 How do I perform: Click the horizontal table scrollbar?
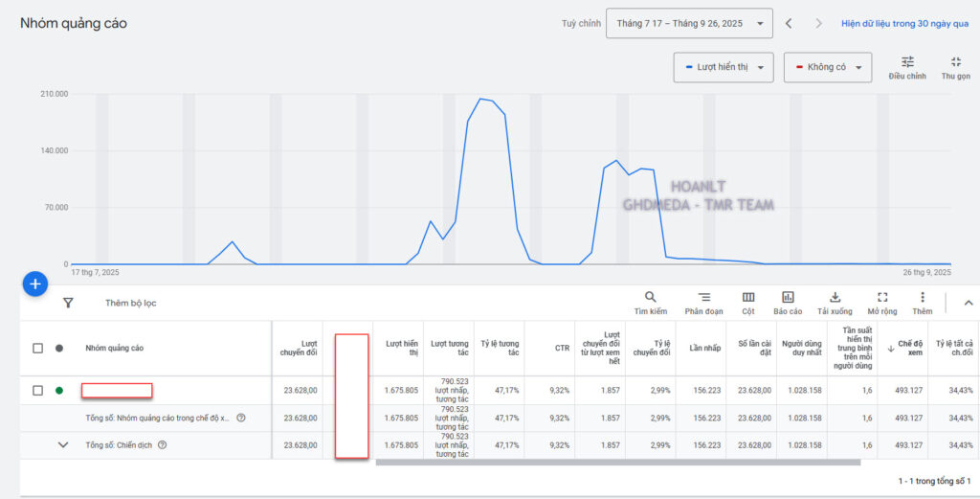point(617,463)
